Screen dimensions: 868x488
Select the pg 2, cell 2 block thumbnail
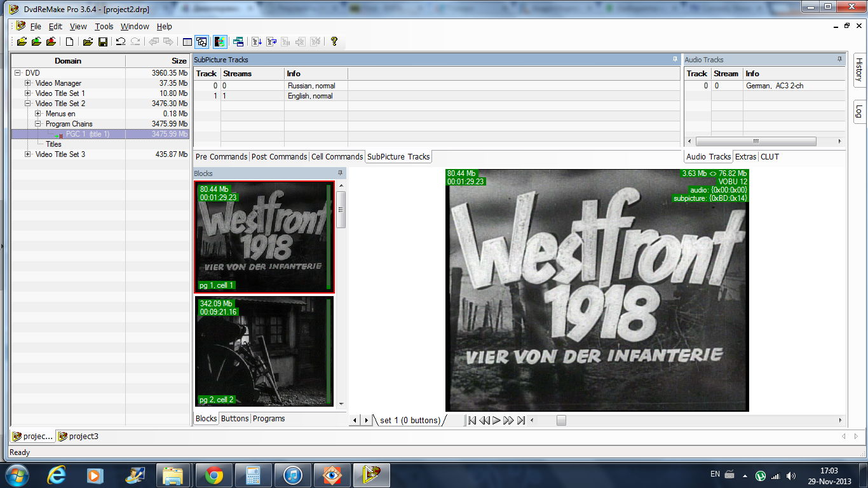(x=264, y=351)
